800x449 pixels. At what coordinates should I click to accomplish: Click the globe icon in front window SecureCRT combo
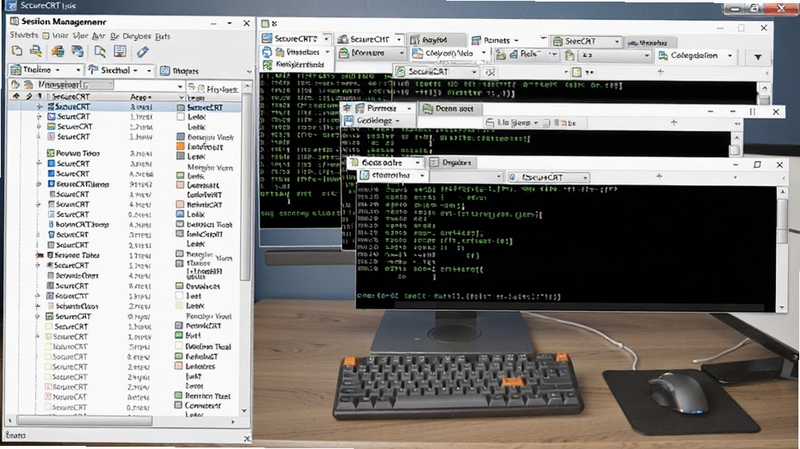513,177
